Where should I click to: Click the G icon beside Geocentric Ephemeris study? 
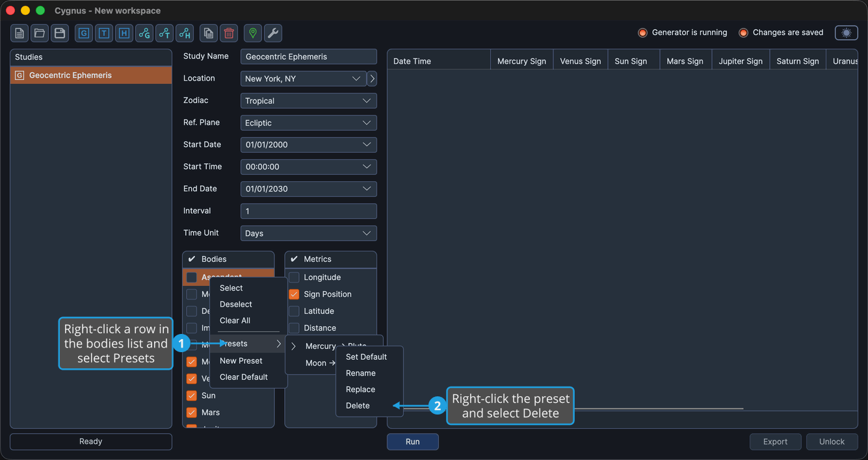pos(20,75)
